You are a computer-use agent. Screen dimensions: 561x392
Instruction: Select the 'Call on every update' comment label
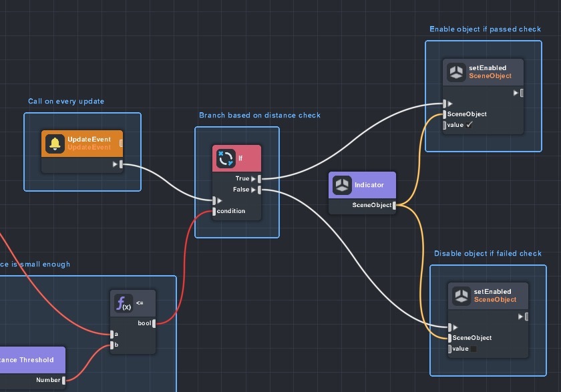(x=66, y=102)
